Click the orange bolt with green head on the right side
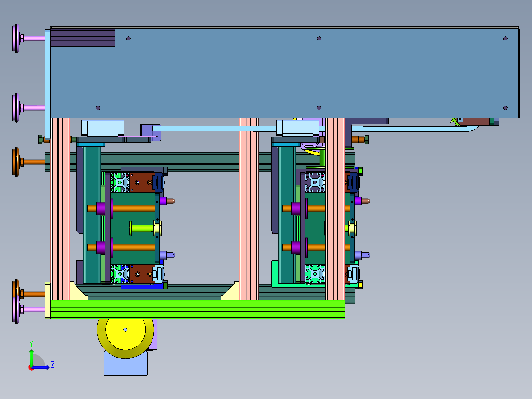This screenshot has width=532, height=399. point(360,140)
